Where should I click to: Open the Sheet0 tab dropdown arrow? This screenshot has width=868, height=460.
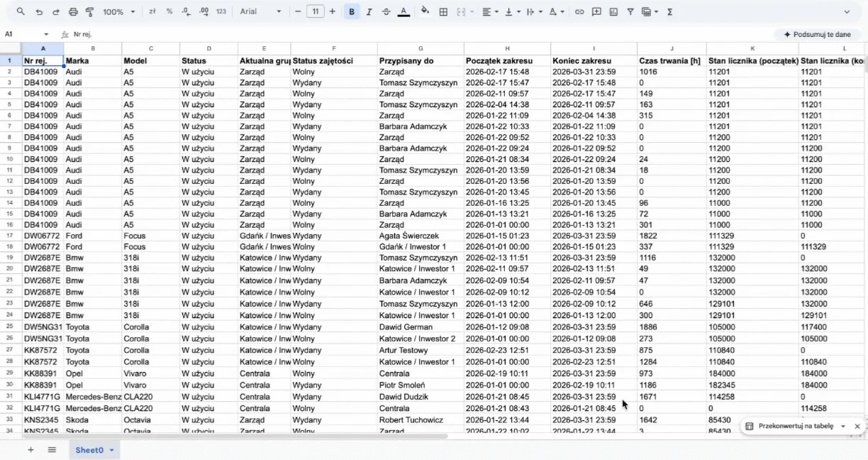coord(111,450)
